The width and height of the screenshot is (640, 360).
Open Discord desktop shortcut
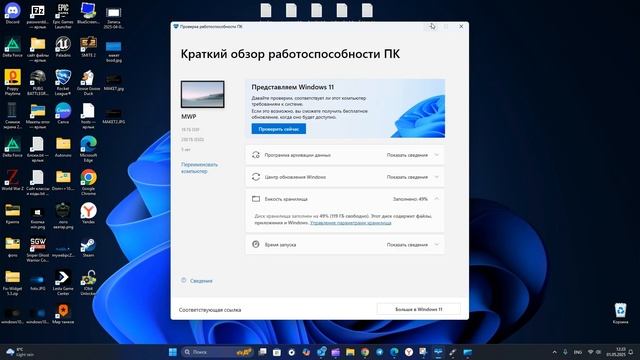(x=13, y=13)
